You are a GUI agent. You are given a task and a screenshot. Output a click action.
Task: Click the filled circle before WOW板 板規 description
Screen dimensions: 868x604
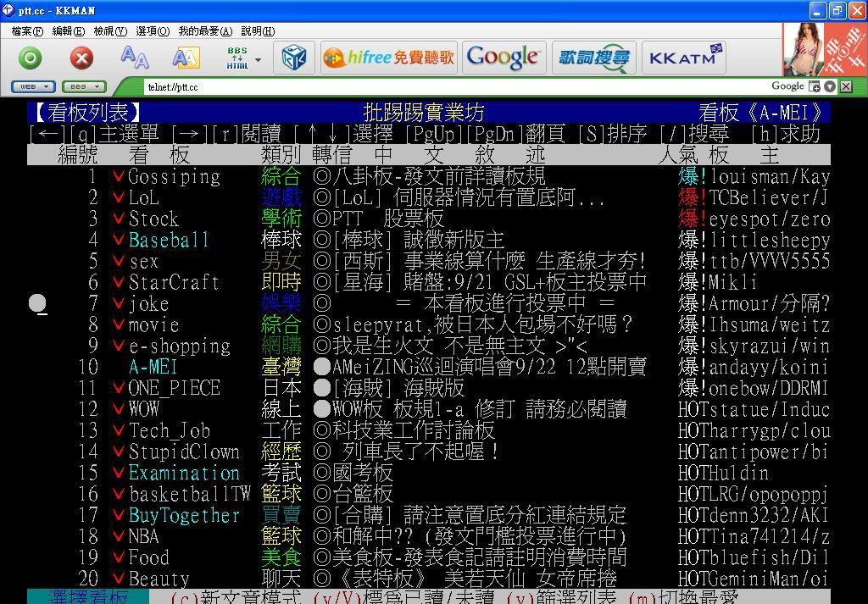pos(321,409)
